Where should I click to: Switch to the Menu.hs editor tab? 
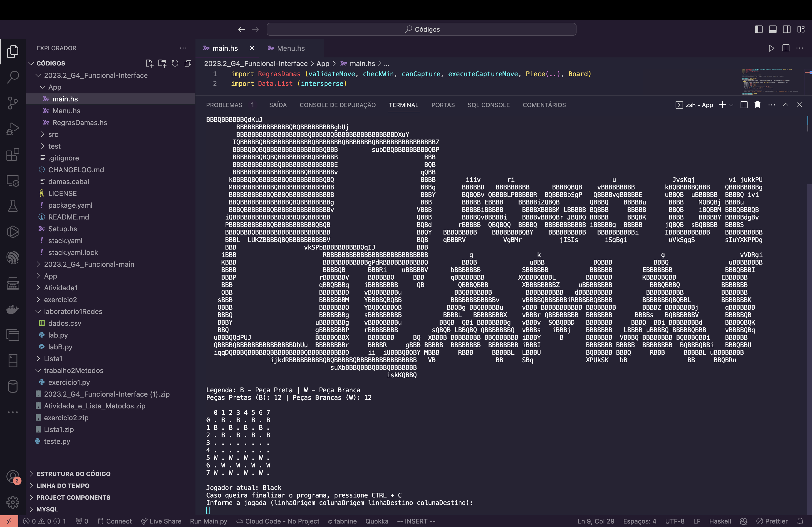coord(290,48)
